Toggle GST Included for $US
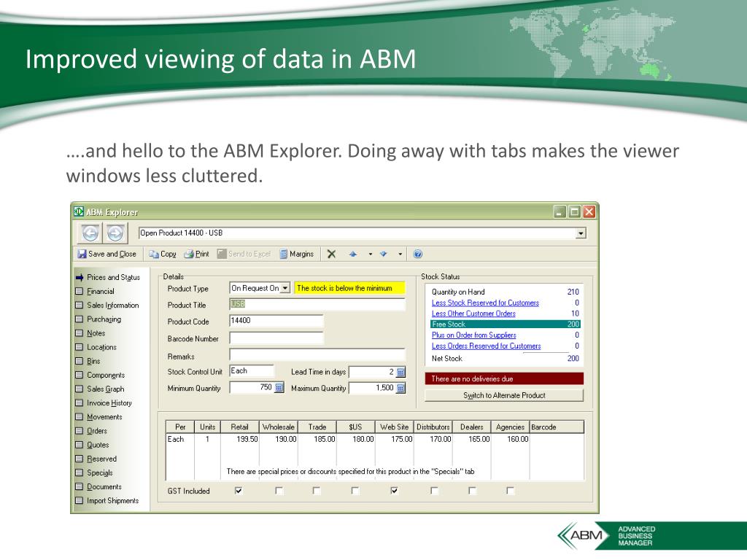 click(x=355, y=491)
